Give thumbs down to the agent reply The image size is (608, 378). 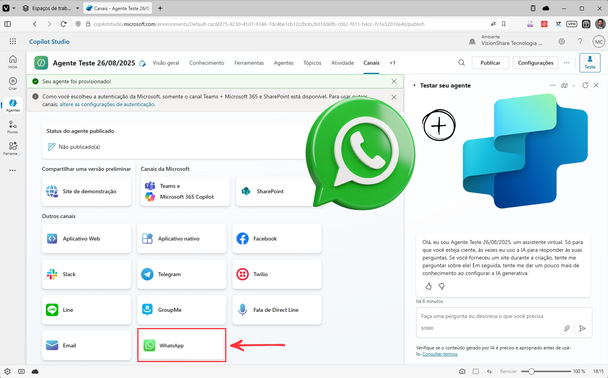[442, 287]
